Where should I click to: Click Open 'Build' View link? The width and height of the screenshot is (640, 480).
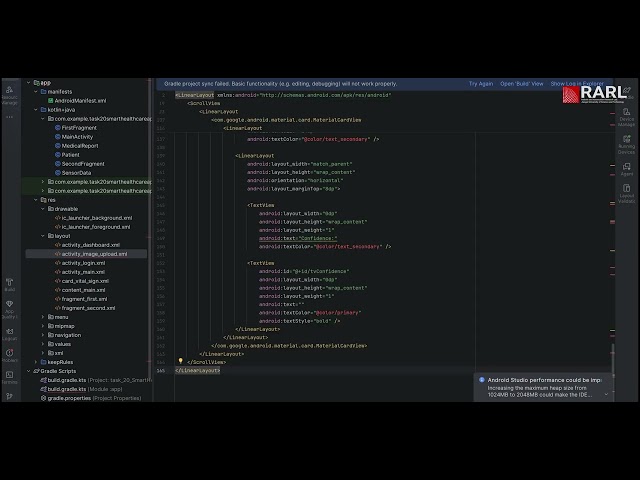click(522, 84)
